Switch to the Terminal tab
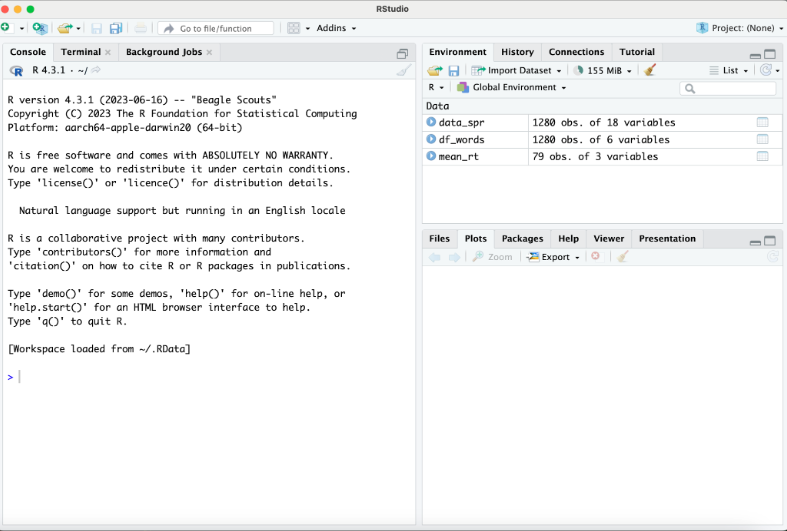The width and height of the screenshot is (787, 531). 80,52
